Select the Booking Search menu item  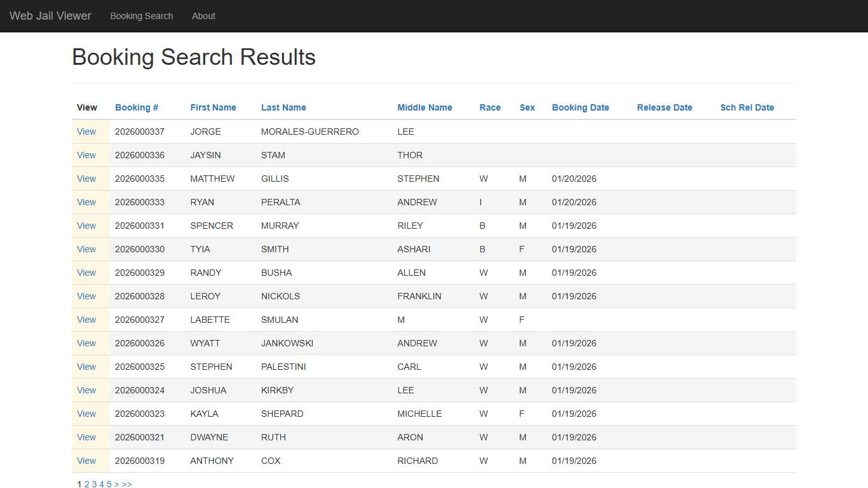[141, 16]
